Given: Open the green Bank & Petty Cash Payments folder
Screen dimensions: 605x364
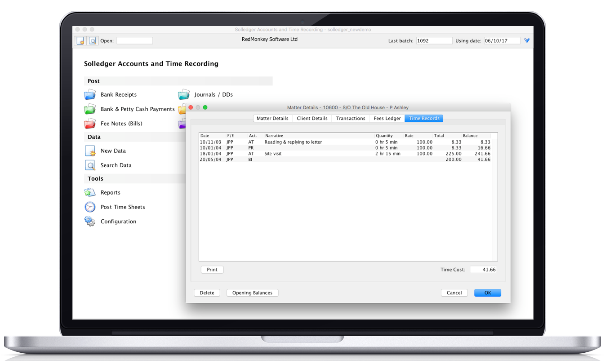Looking at the screenshot, I should click(90, 109).
